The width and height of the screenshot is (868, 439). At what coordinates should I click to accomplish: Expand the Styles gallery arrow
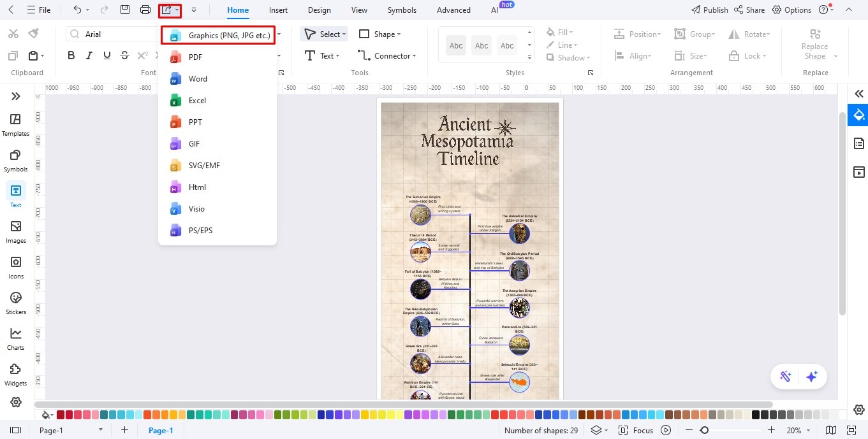(x=529, y=57)
